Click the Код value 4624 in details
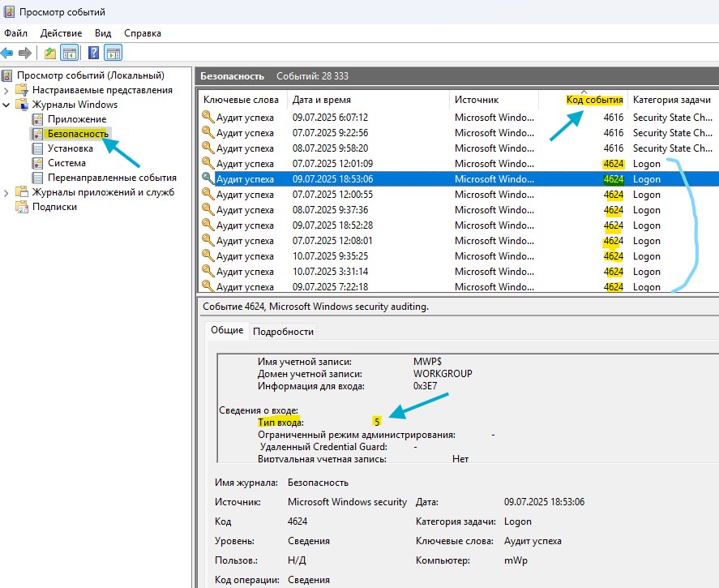Screen dimensions: 719x588 pyautogui.click(x=297, y=521)
